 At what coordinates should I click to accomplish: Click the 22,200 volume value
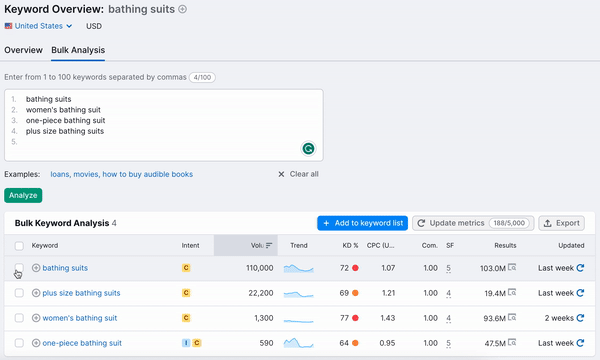pos(261,293)
